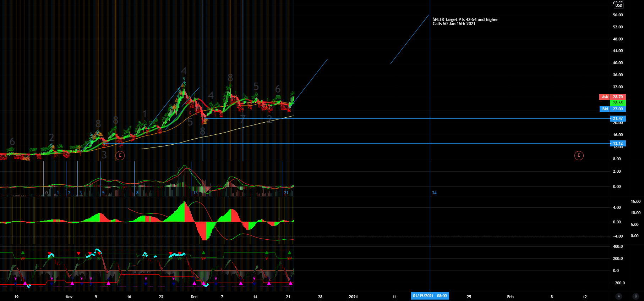Select the 21.47 horizontal line price label
644x301 pixels.
[x=618, y=118]
